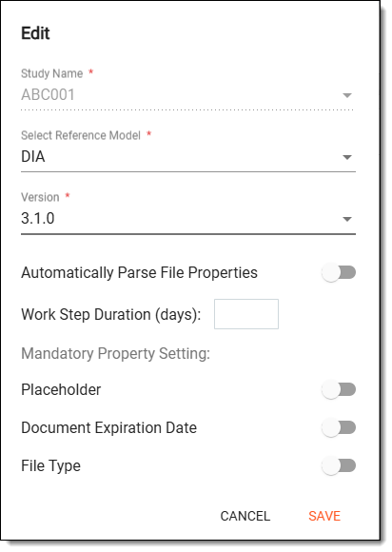Click the Study Name dropdown arrow

coord(347,95)
